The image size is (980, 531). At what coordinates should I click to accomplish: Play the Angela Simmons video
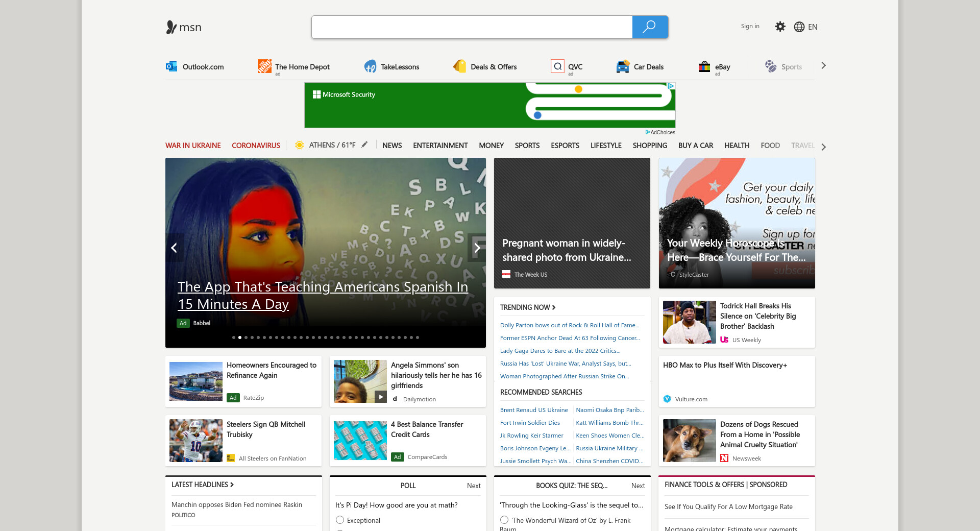point(381,397)
